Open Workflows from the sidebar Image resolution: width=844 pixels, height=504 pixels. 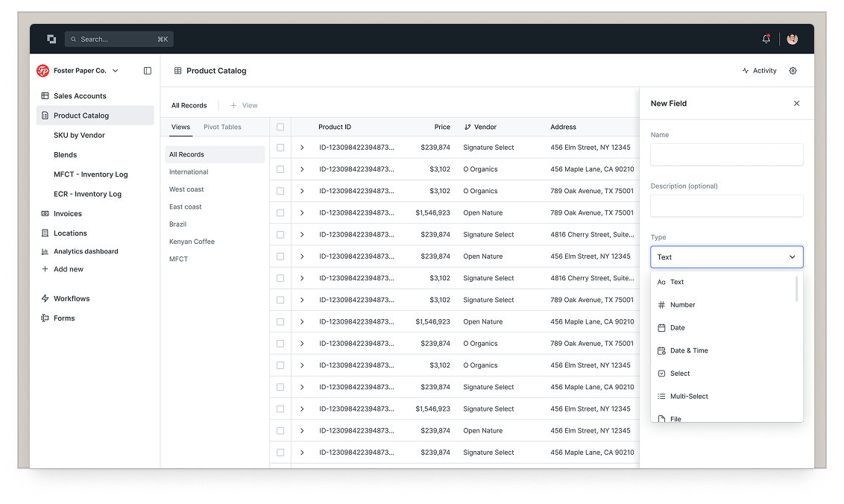(71, 298)
